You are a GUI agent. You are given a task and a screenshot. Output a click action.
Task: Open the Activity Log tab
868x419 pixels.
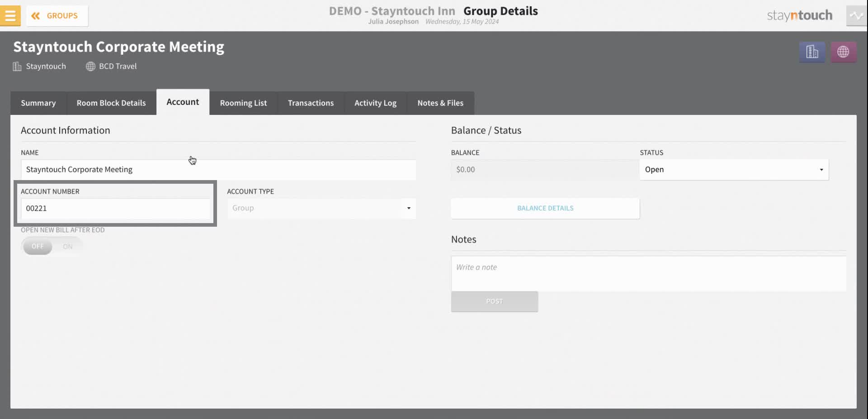[375, 103]
